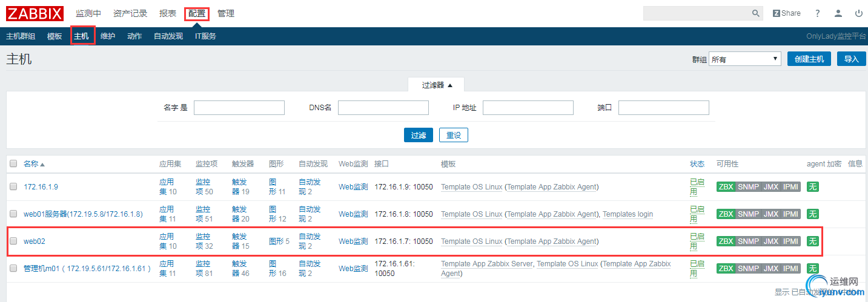The height and width of the screenshot is (302, 868).
Task: Go to 模板 submenu
Action: [x=55, y=36]
